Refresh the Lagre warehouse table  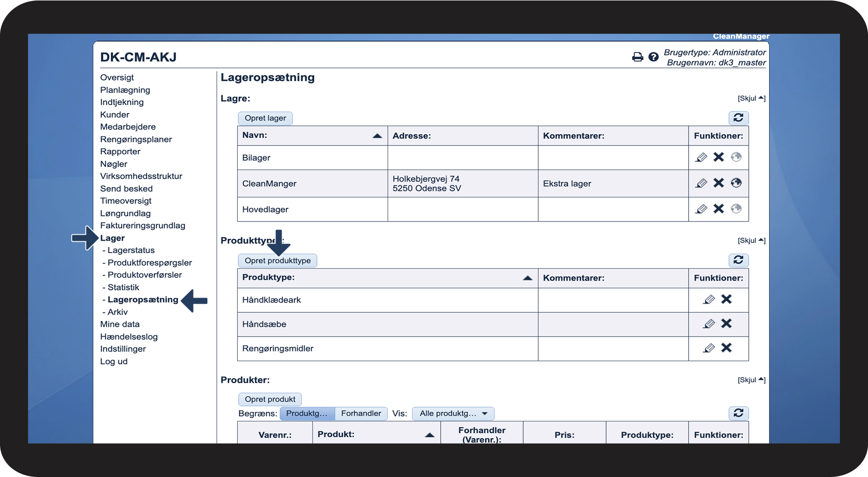(738, 118)
